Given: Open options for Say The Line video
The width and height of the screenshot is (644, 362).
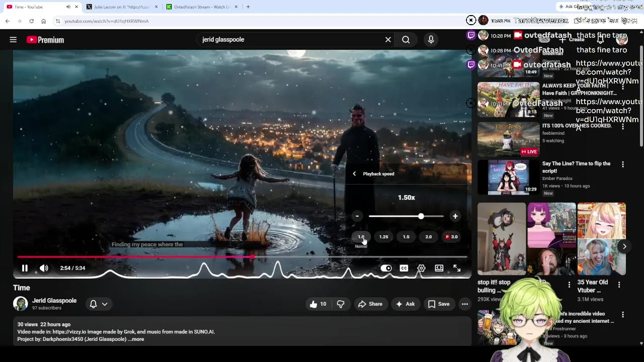Looking at the screenshot, I should [x=623, y=164].
